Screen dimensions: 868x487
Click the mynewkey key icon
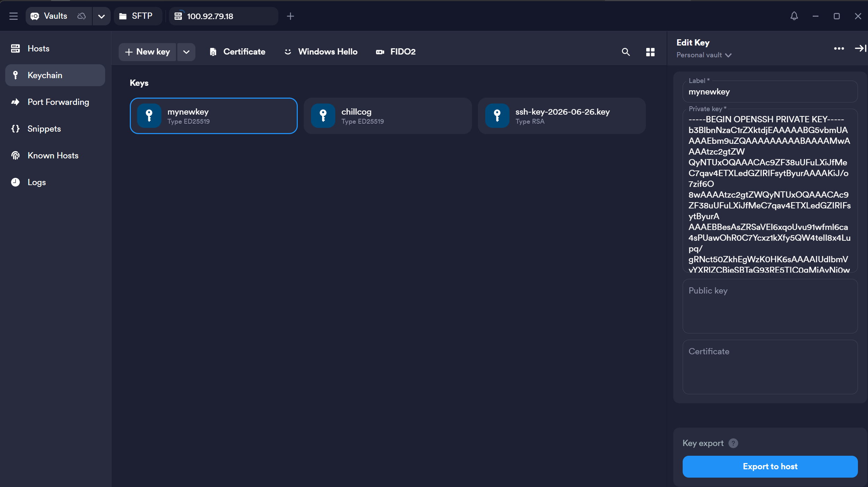[x=149, y=116]
